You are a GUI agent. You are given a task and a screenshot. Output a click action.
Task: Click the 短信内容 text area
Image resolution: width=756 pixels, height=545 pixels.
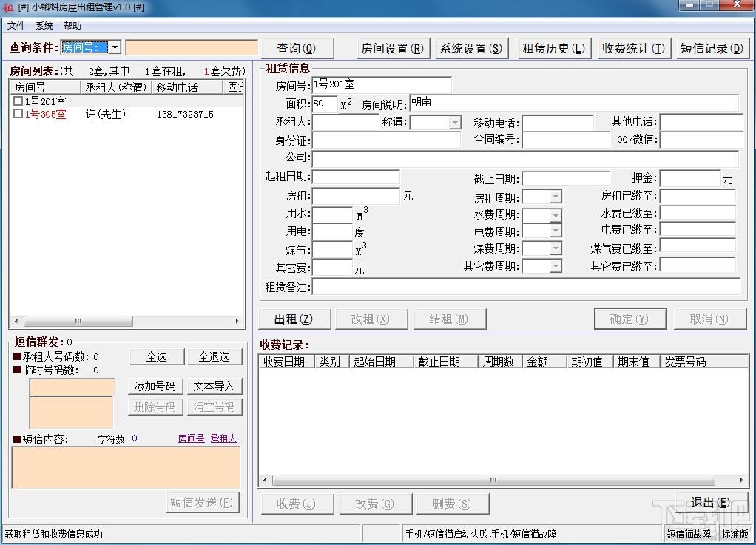click(126, 467)
